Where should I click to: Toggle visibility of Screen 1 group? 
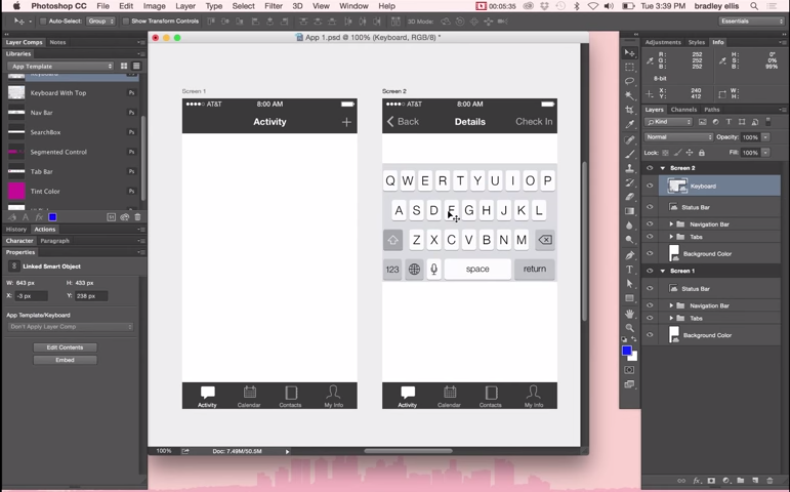pos(649,271)
